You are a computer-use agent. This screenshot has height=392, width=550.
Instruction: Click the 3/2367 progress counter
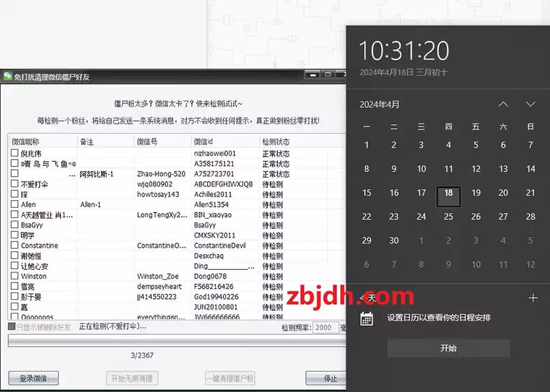142,355
